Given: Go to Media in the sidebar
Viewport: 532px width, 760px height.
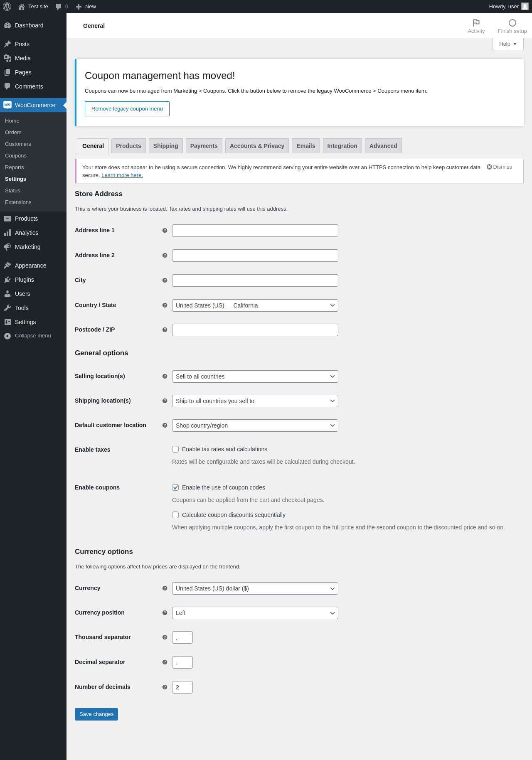Looking at the screenshot, I should [x=33, y=58].
